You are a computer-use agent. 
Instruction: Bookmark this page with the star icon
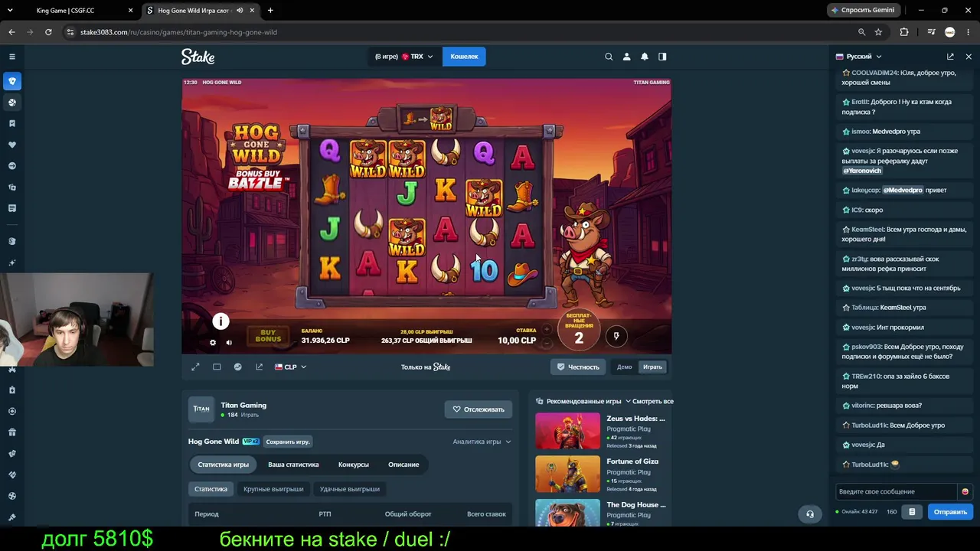(x=878, y=32)
